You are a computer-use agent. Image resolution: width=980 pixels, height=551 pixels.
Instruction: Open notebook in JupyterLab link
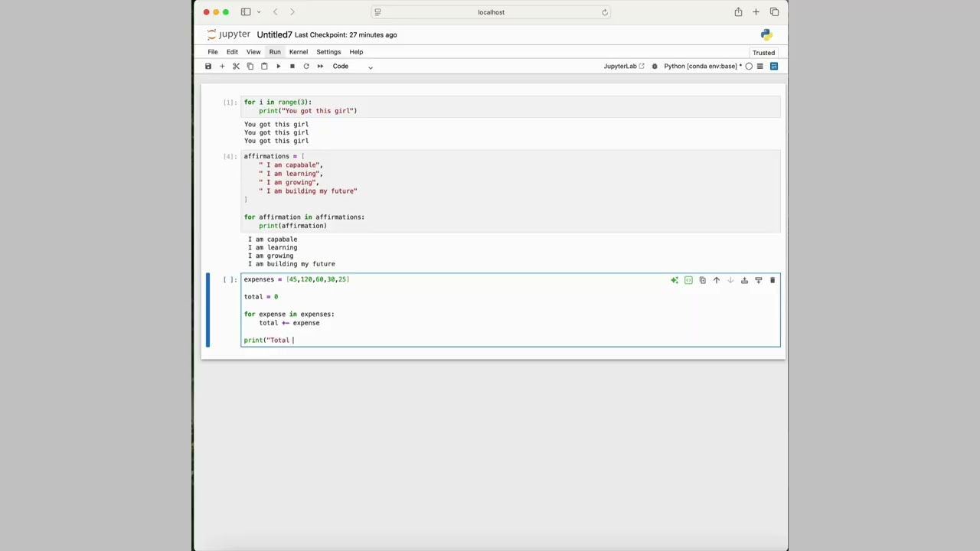click(624, 67)
